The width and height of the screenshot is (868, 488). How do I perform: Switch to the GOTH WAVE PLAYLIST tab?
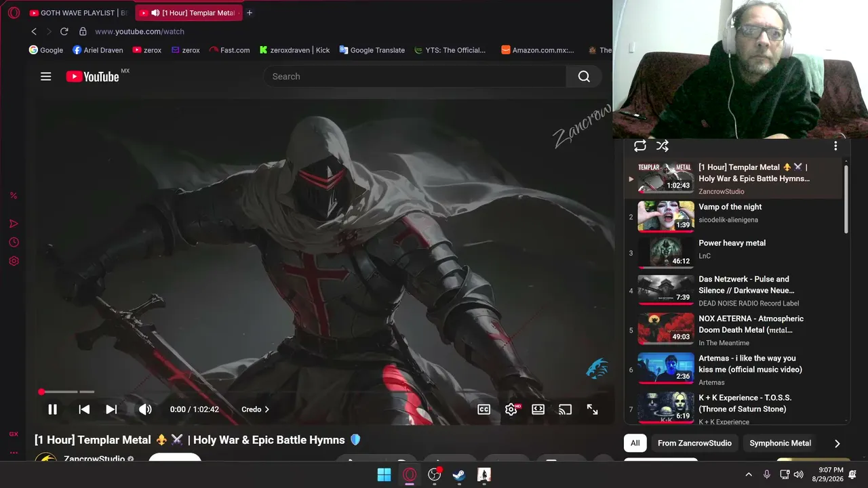click(x=79, y=13)
